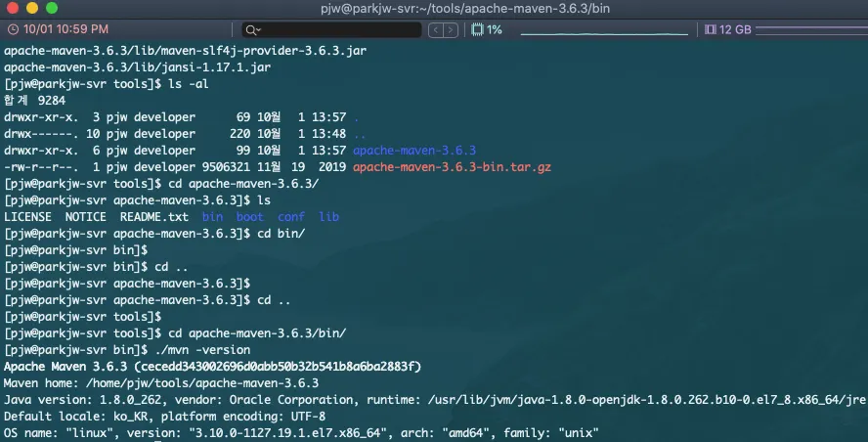Click blue 'conf' directory in ls output
This screenshot has width=868, height=442.
[x=291, y=216]
